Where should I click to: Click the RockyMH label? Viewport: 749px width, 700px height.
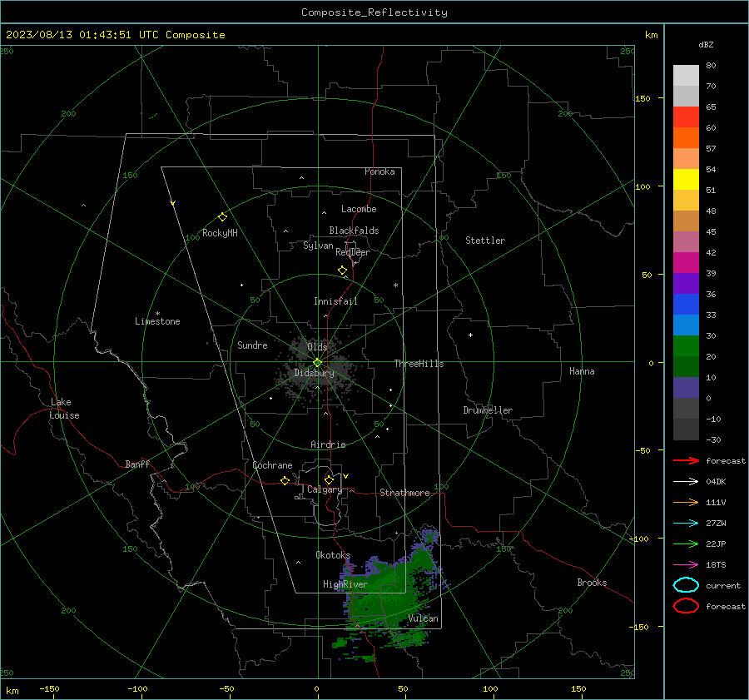(x=220, y=233)
